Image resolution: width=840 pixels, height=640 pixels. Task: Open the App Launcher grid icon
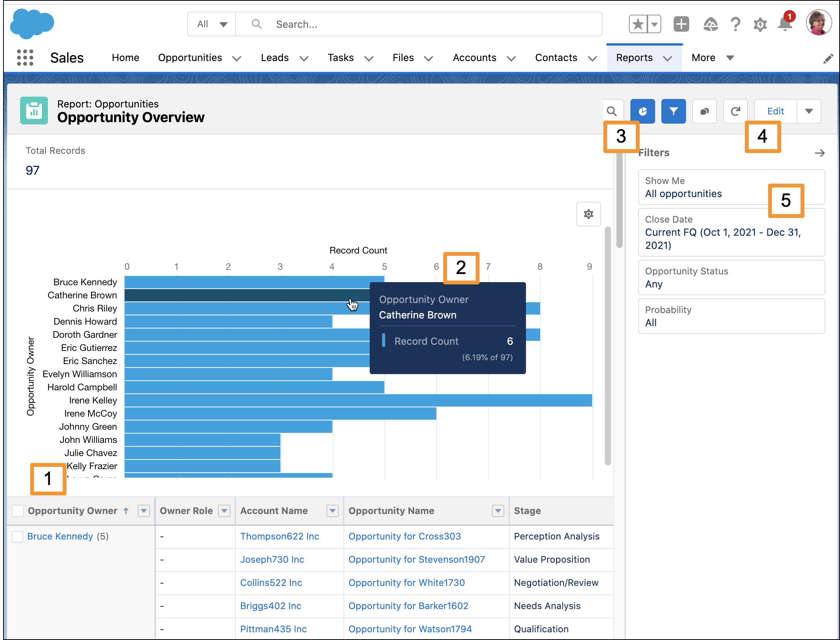point(24,58)
